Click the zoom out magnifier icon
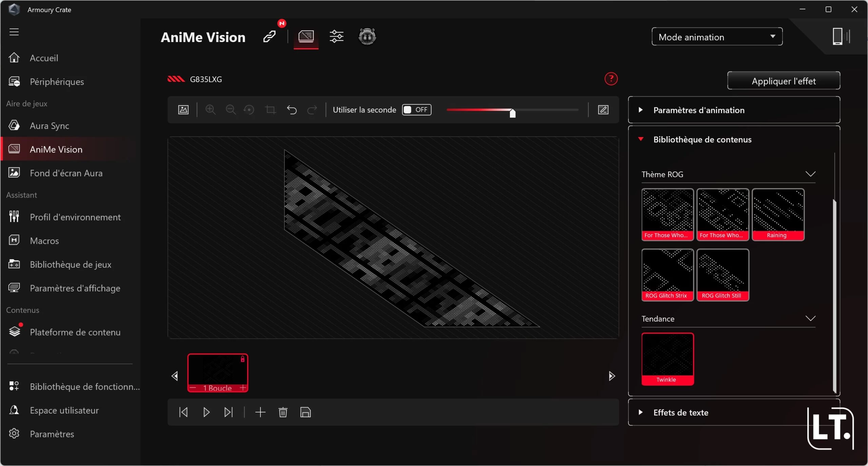This screenshot has height=466, width=868. click(231, 110)
